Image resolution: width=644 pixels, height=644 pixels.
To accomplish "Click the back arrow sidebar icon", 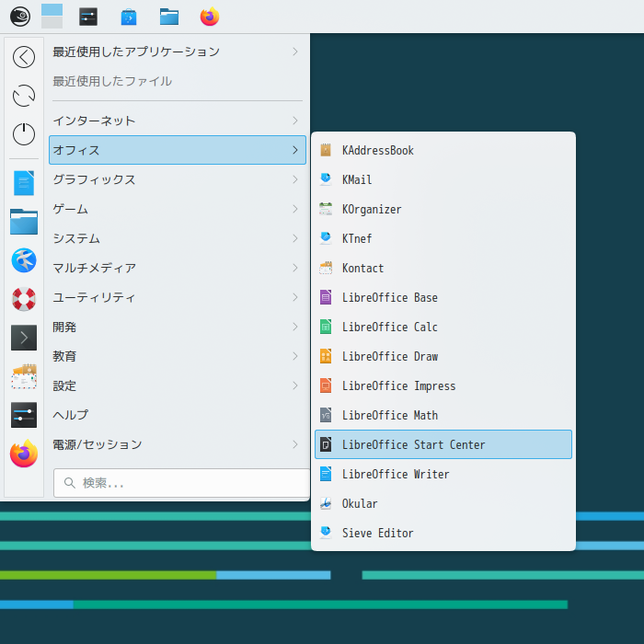I will pyautogui.click(x=24, y=57).
